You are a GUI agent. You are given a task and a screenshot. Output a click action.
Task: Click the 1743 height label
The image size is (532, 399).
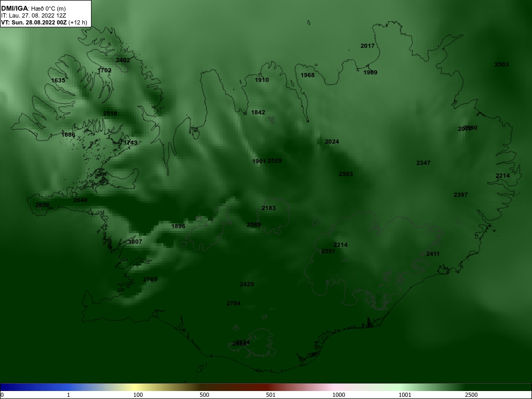130,143
